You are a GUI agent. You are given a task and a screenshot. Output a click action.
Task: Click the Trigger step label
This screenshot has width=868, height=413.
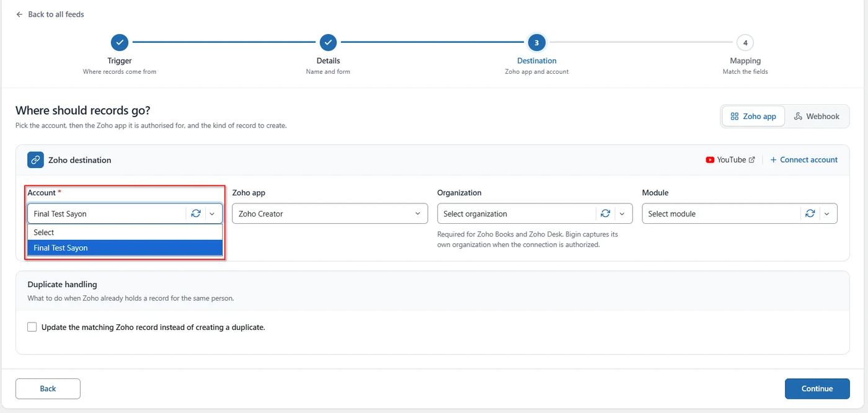tap(120, 61)
